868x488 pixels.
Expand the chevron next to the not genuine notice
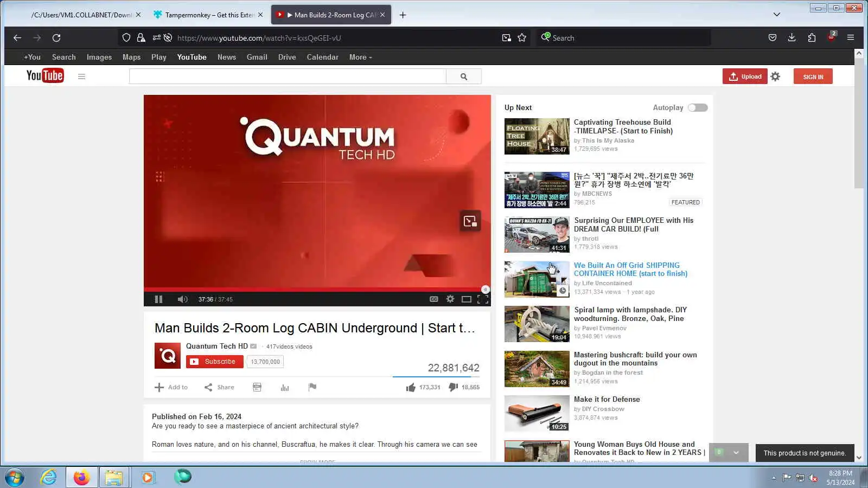pyautogui.click(x=736, y=453)
